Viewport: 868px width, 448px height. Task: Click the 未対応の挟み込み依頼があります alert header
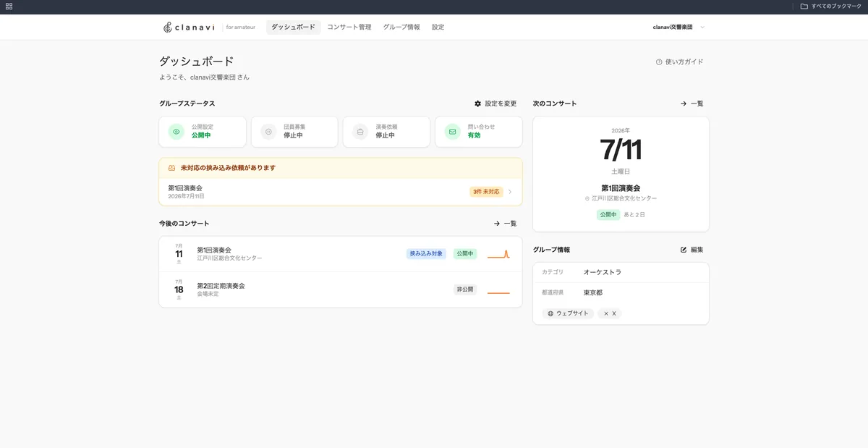(x=341, y=168)
